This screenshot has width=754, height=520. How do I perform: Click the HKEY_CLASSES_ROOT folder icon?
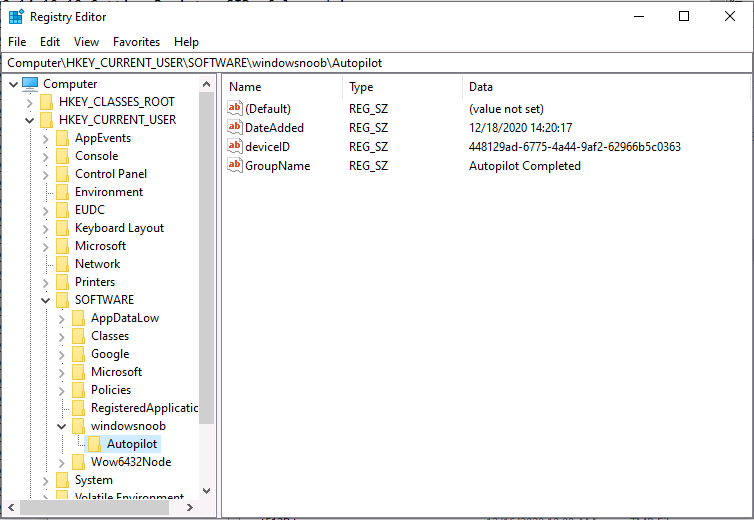point(47,102)
